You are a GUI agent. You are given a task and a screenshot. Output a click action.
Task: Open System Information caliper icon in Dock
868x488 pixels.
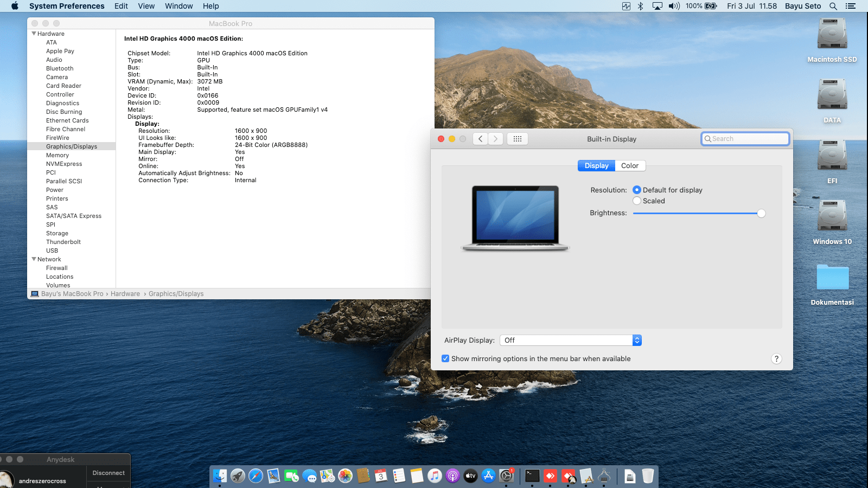(604, 476)
